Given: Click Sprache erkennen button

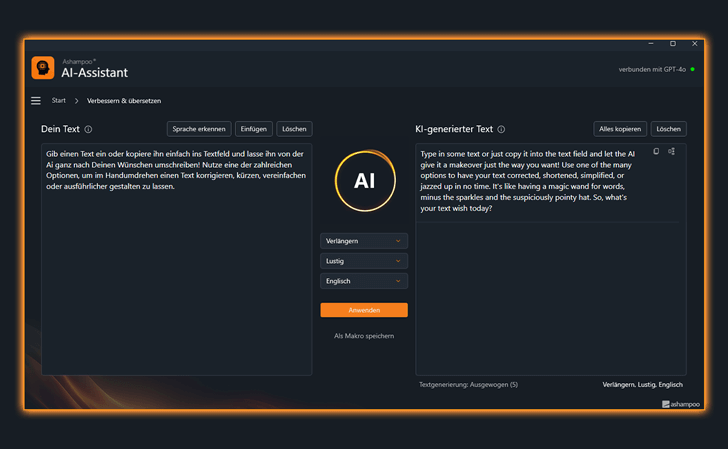Looking at the screenshot, I should (x=199, y=129).
